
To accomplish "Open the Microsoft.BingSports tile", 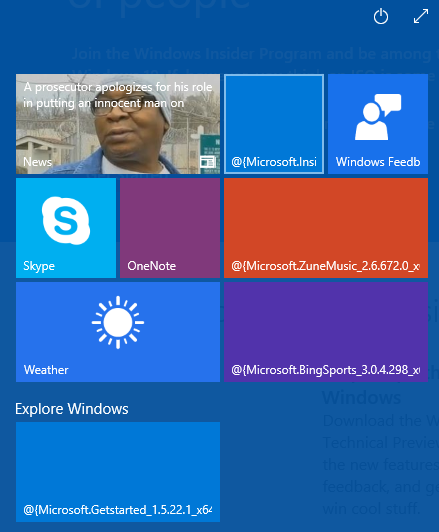I will [x=326, y=332].
